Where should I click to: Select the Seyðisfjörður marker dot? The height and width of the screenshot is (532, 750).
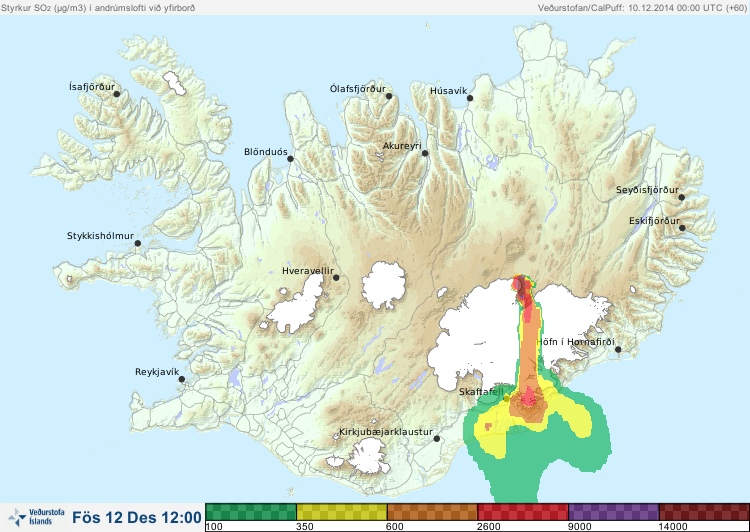coord(682,197)
